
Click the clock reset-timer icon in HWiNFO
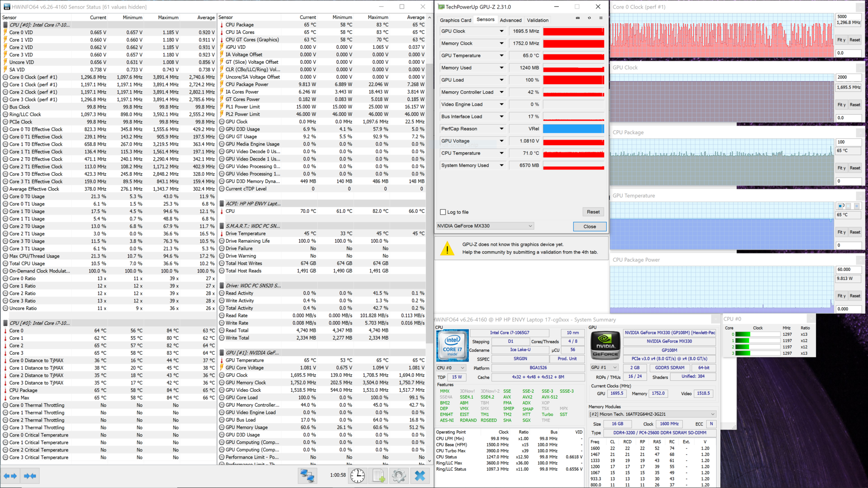(x=357, y=475)
